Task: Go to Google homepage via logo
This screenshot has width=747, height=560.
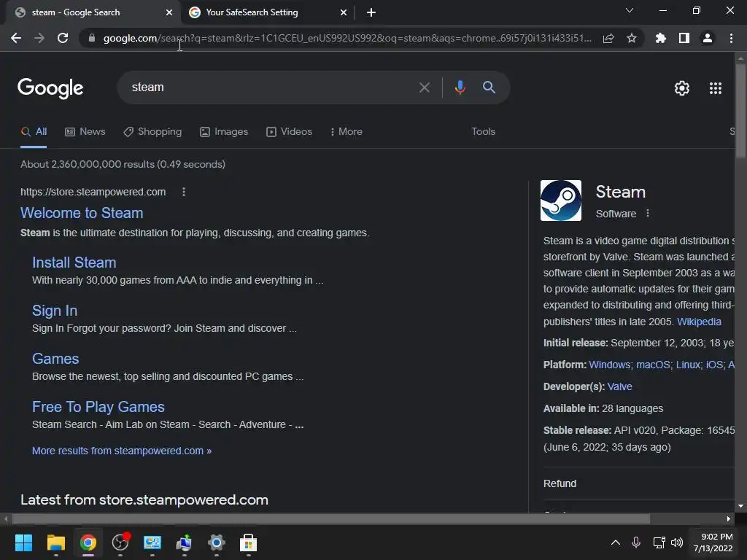Action: (x=50, y=88)
